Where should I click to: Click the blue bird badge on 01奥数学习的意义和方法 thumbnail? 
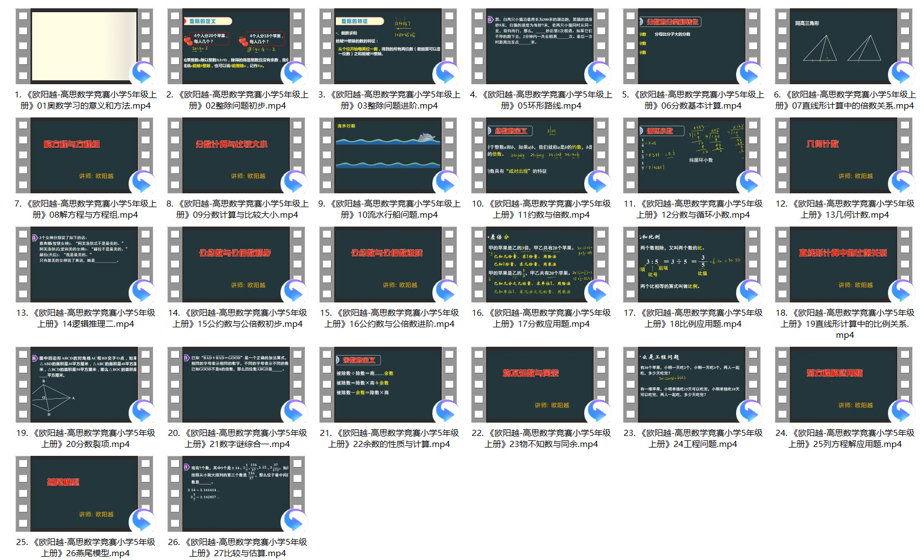(x=142, y=73)
